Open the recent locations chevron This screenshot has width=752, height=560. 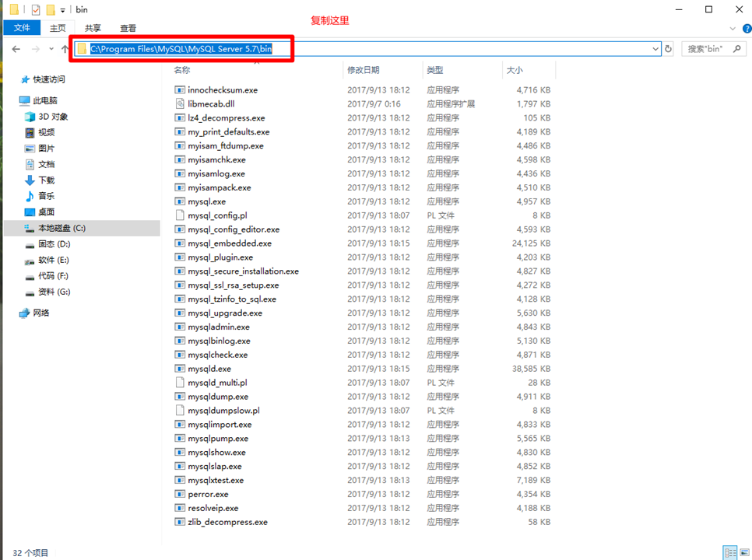click(x=51, y=49)
